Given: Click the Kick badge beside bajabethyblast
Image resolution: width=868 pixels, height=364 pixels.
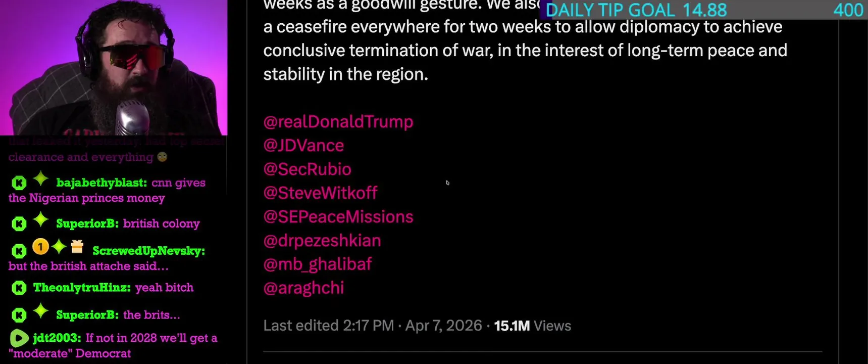Looking at the screenshot, I should [19, 183].
